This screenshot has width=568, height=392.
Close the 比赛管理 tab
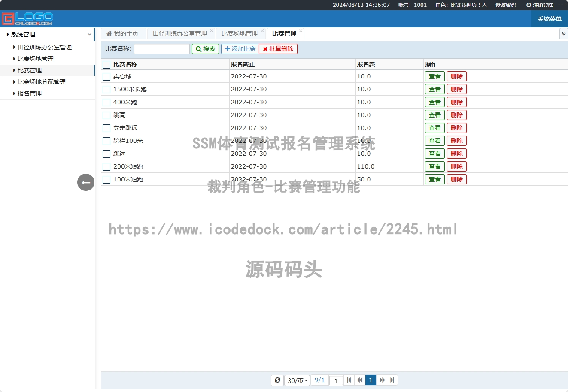(301, 31)
